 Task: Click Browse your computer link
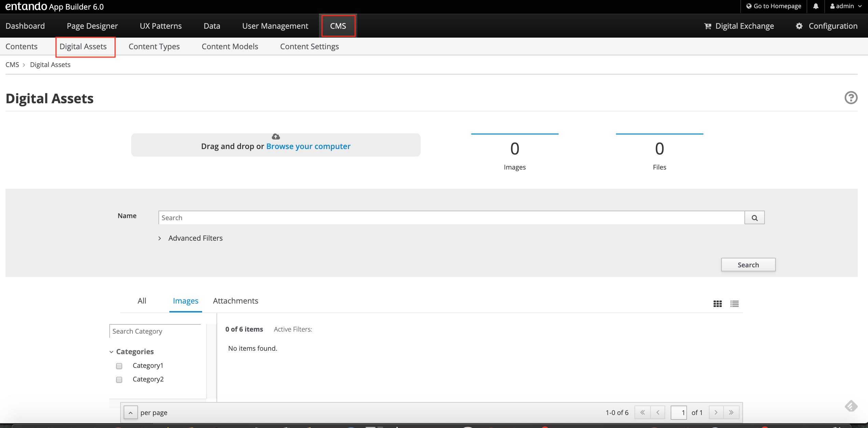click(308, 146)
